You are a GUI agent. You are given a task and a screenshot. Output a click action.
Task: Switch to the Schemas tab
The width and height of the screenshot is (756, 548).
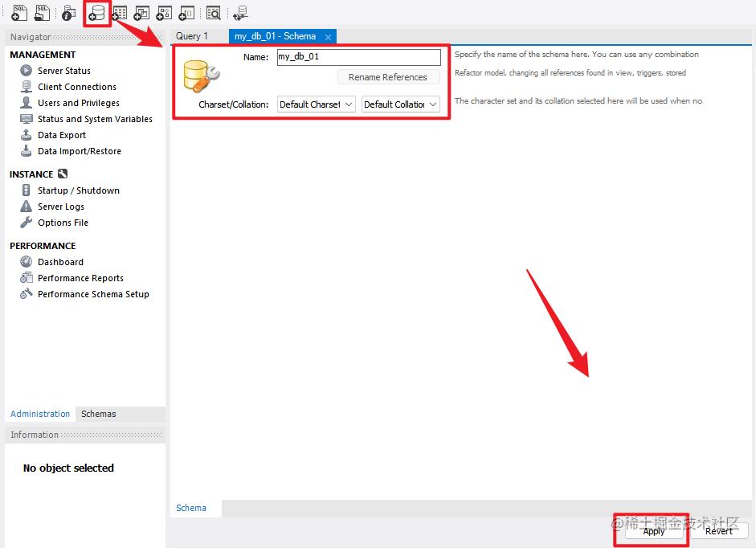coord(98,414)
